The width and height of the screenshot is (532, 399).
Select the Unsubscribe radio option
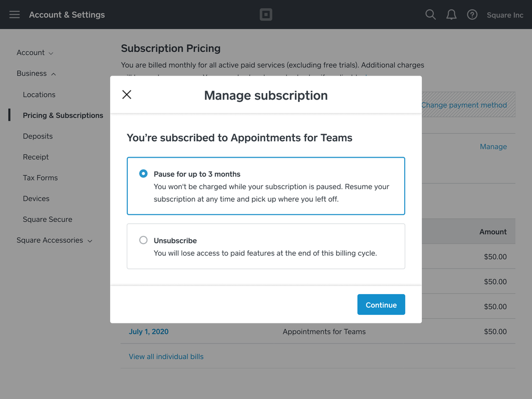click(143, 240)
